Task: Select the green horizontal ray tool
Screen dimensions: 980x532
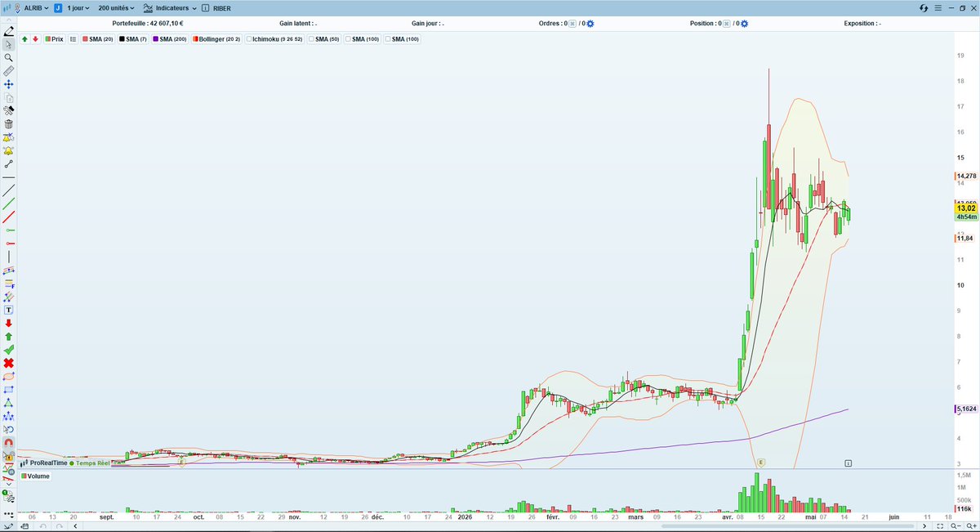Action: pyautogui.click(x=9, y=230)
